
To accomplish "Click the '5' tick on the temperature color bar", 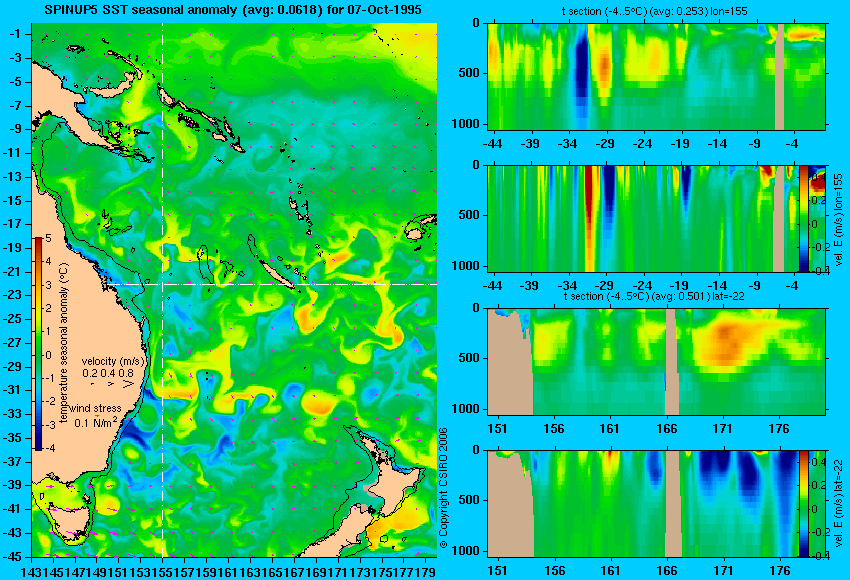I will pyautogui.click(x=48, y=238).
